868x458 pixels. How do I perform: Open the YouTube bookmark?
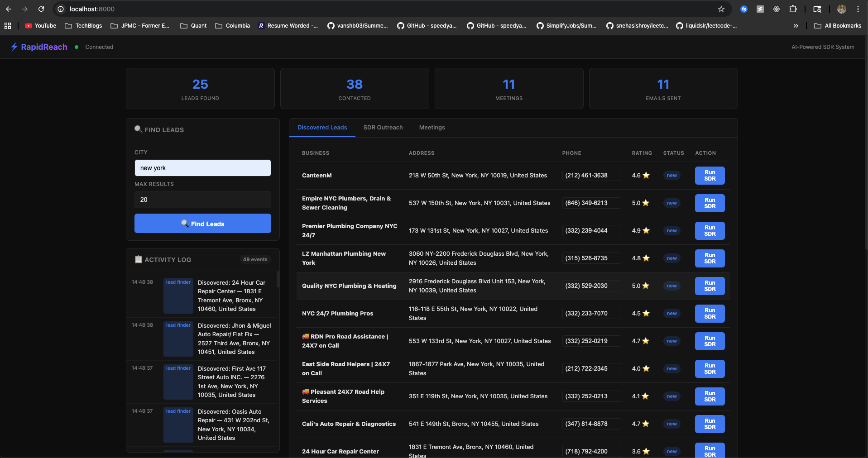coord(41,26)
